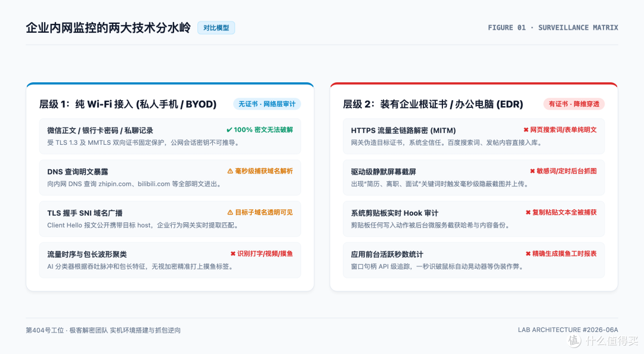The image size is (644, 354).
Task: Click the red cross beside 敏感词/定时后台抓图
Action: coord(532,171)
